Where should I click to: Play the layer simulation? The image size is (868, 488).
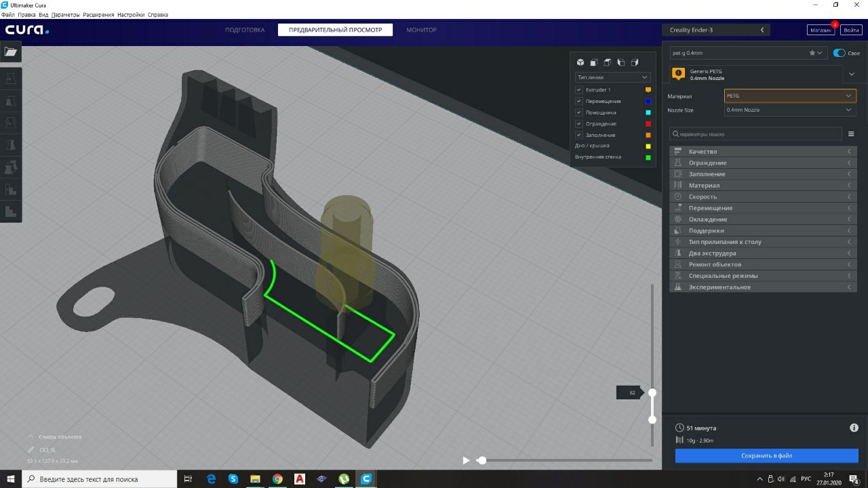point(466,460)
